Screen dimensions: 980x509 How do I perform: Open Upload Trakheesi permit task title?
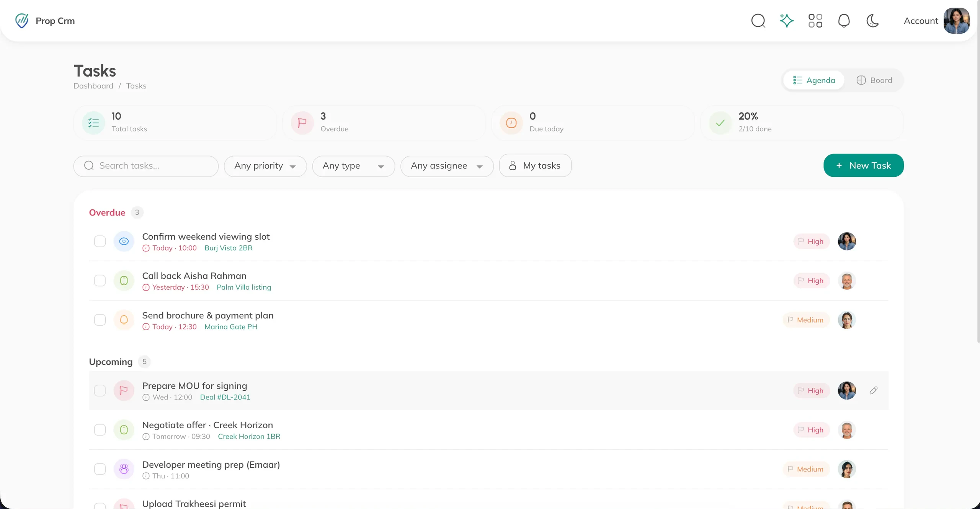[x=194, y=504]
